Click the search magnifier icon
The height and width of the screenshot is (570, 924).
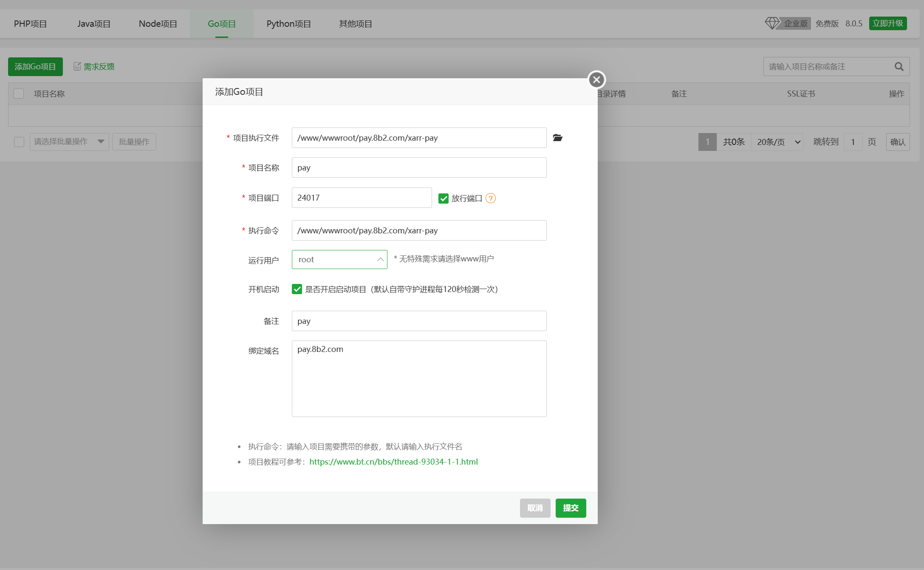pos(899,66)
